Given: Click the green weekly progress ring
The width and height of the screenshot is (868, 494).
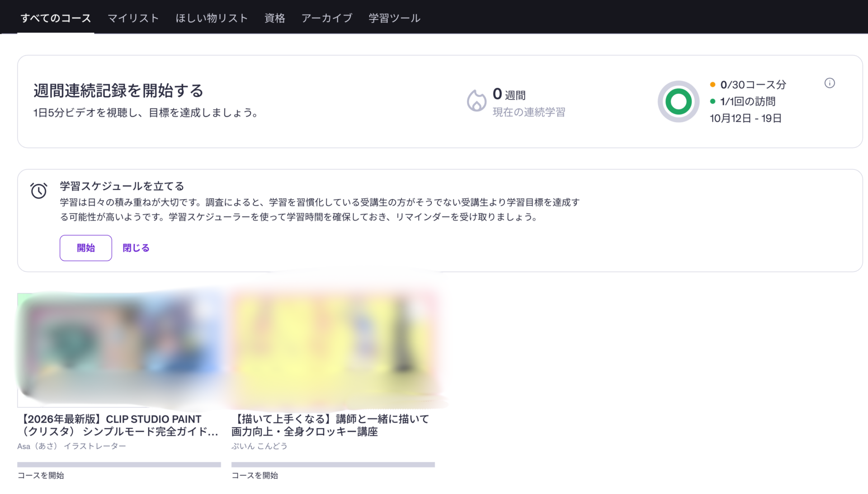Looking at the screenshot, I should click(x=678, y=101).
